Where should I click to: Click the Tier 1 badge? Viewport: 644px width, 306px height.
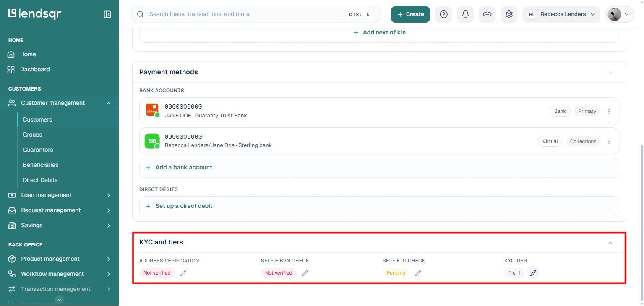pos(514,273)
